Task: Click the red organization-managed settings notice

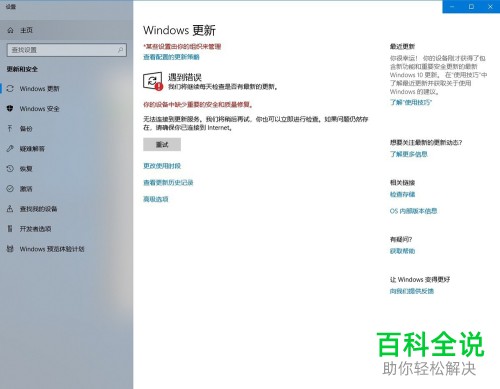Action: click(182, 46)
